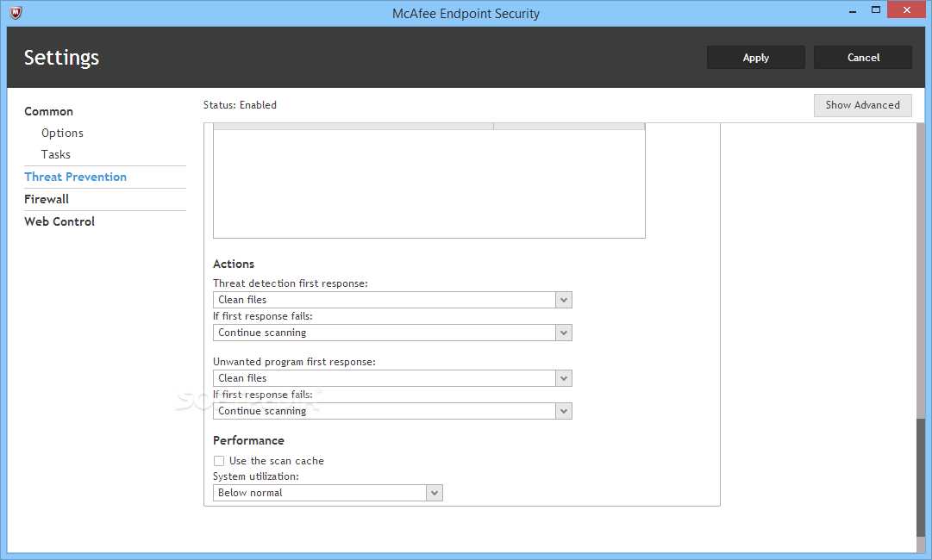932x560 pixels.
Task: Maximize the McAfee window
Action: pos(876,10)
